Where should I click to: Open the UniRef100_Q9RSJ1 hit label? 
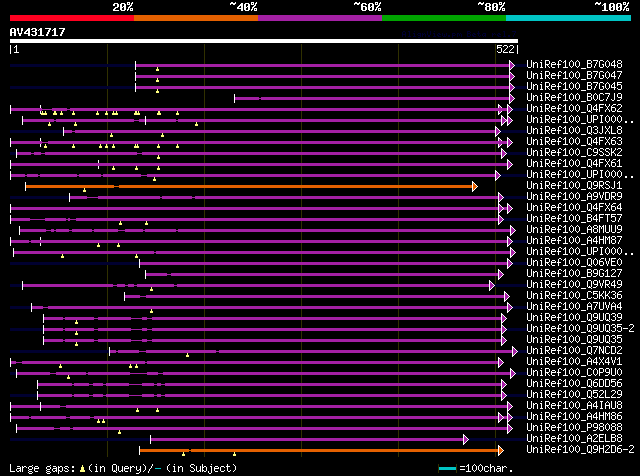point(574,186)
